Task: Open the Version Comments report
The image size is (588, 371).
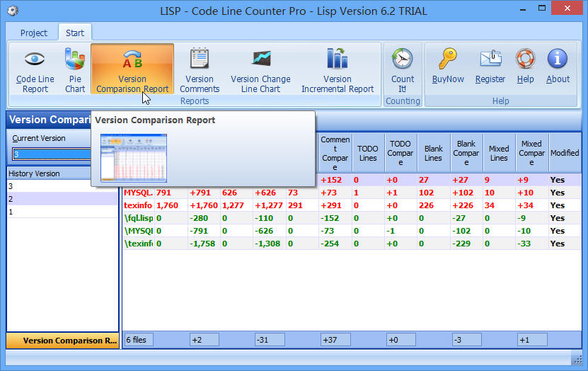Action: [x=200, y=70]
